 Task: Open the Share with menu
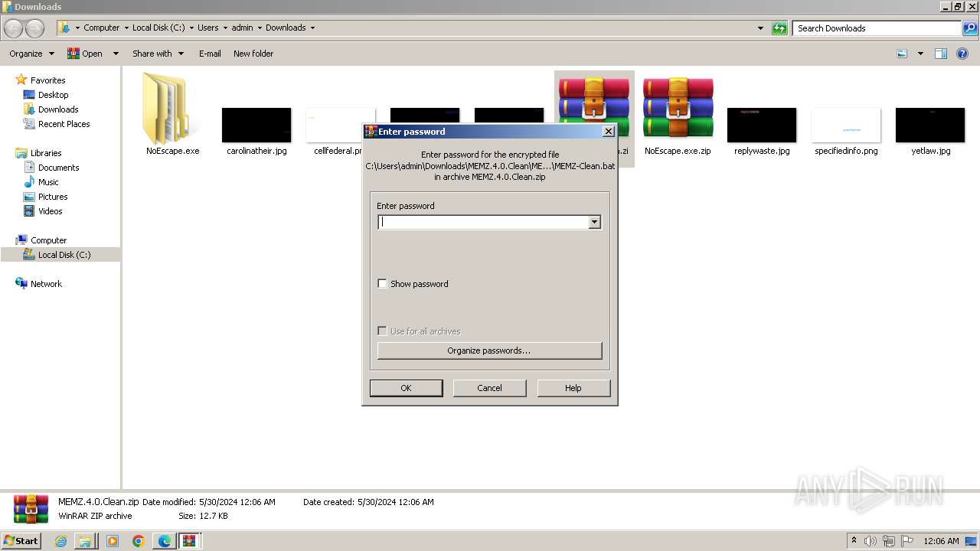[x=158, y=54]
